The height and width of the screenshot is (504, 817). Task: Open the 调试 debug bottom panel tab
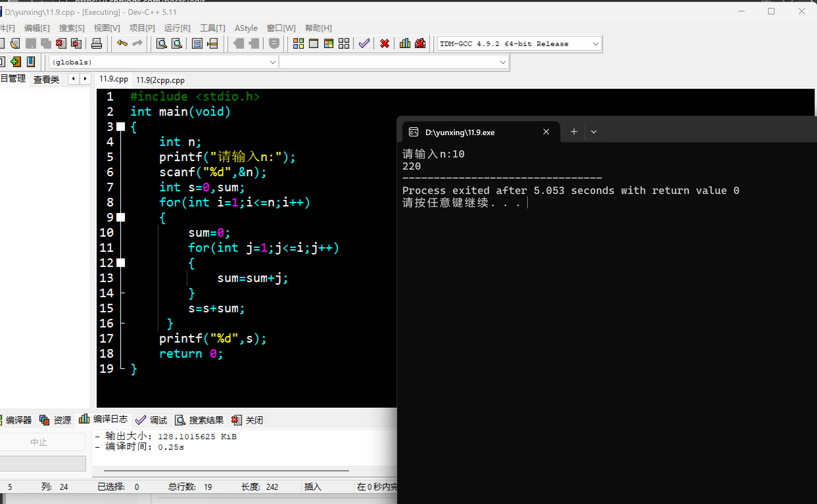point(152,420)
